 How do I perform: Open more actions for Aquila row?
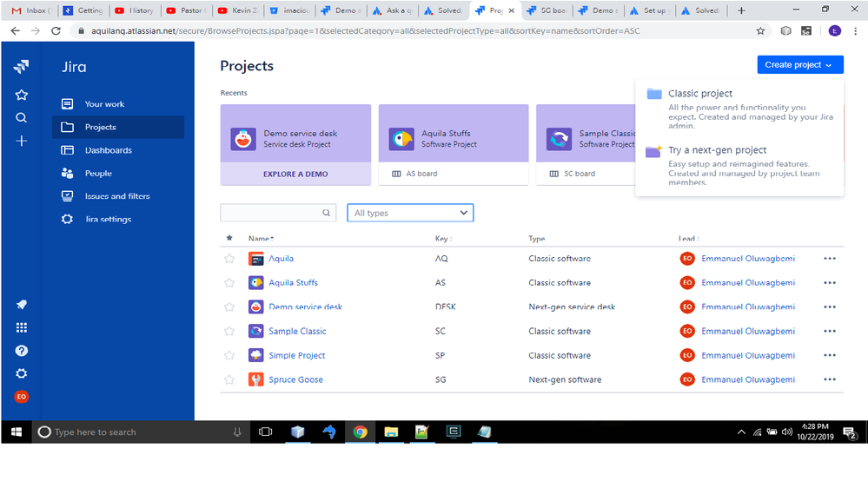coord(829,259)
